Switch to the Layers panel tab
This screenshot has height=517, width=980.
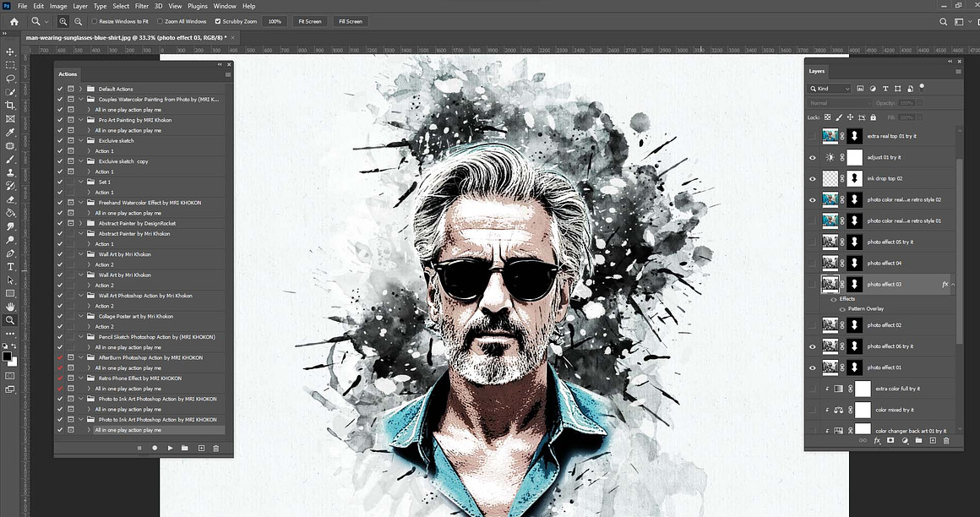[816, 71]
